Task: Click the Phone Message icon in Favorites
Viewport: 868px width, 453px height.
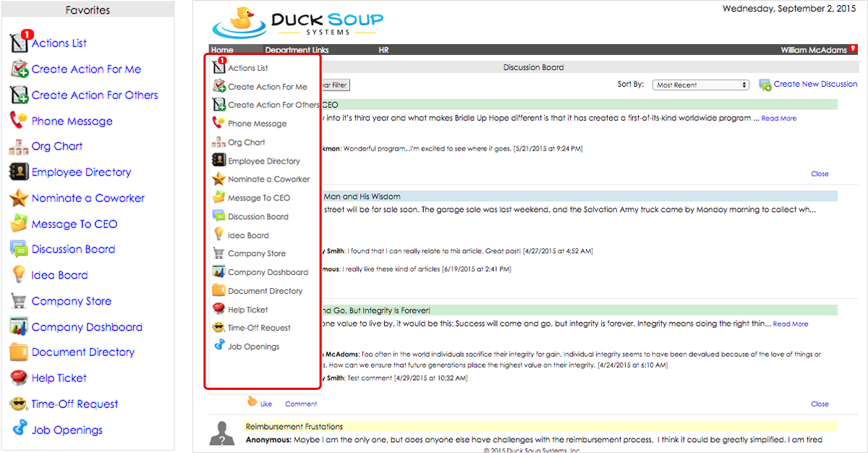Action: point(19,121)
